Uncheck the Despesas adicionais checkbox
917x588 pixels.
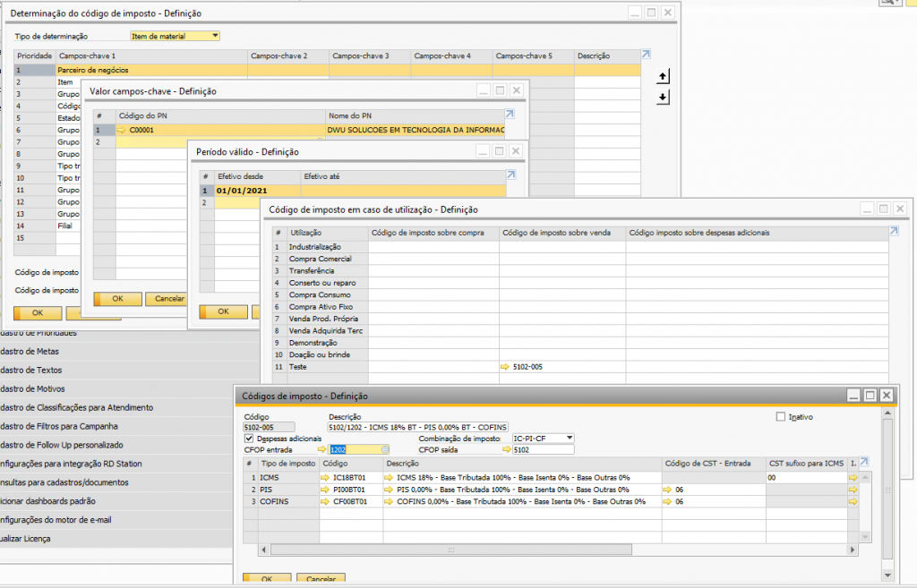249,439
